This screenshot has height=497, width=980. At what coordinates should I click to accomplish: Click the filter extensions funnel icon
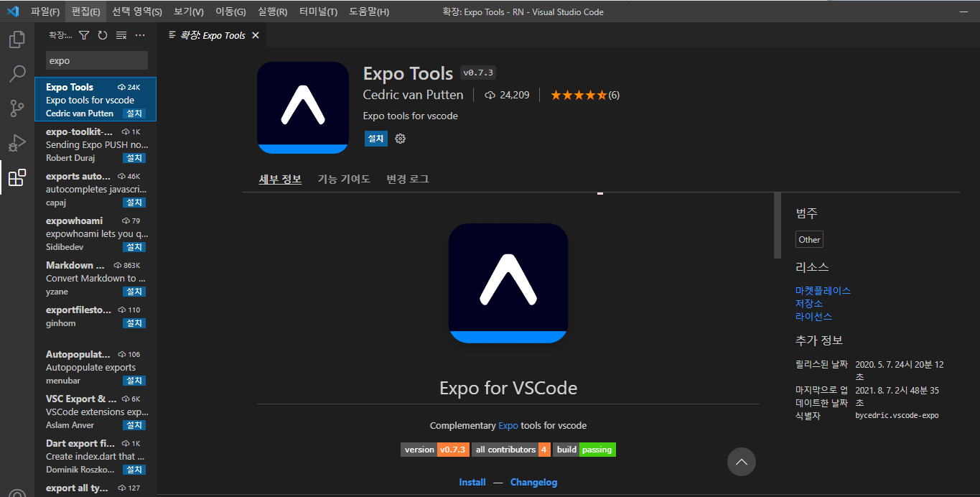[x=84, y=35]
